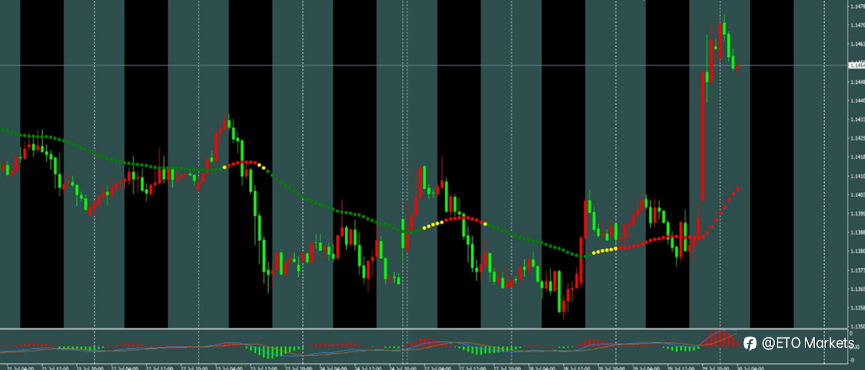Click the highlighted current price tag on price axis
865x370 pixels.
coord(857,65)
